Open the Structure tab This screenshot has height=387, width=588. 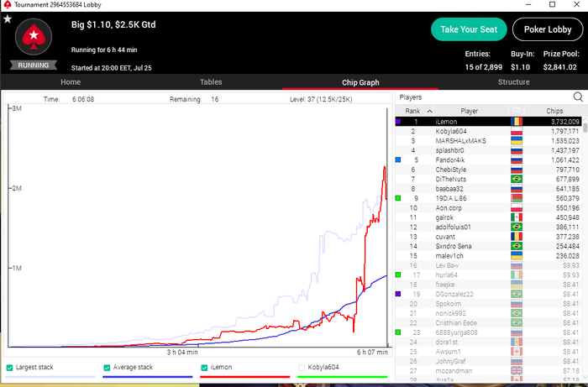[513, 82]
